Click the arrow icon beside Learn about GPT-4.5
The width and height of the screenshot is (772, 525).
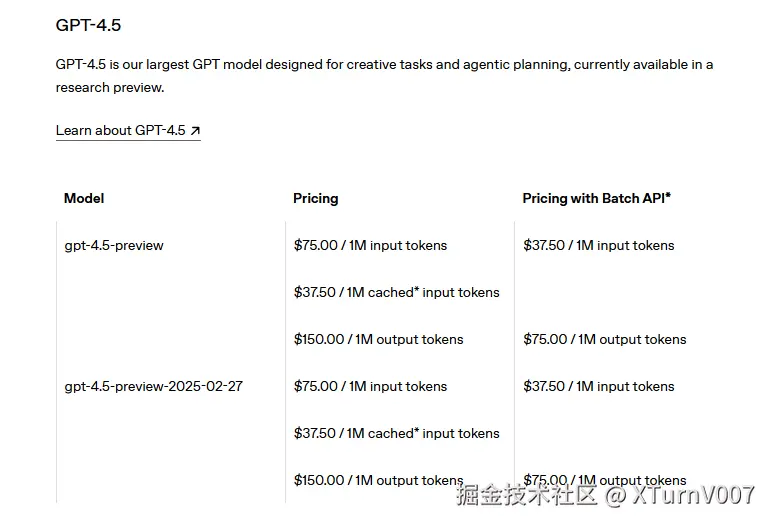[195, 130]
